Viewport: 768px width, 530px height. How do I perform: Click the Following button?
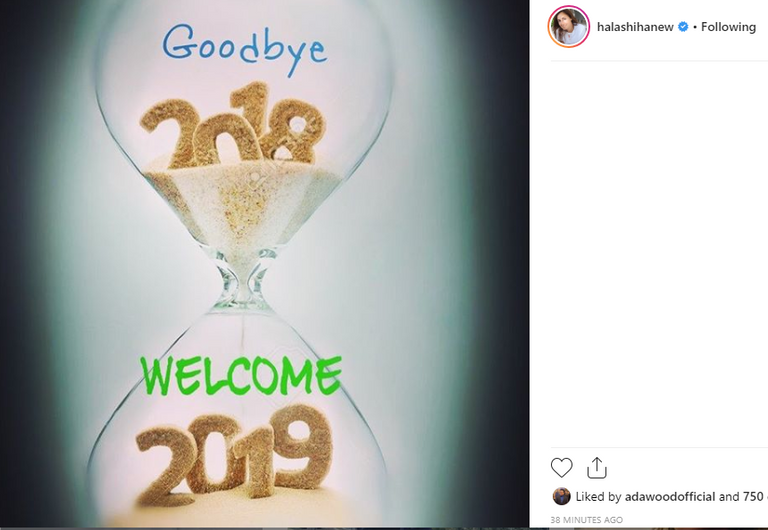[x=728, y=27]
